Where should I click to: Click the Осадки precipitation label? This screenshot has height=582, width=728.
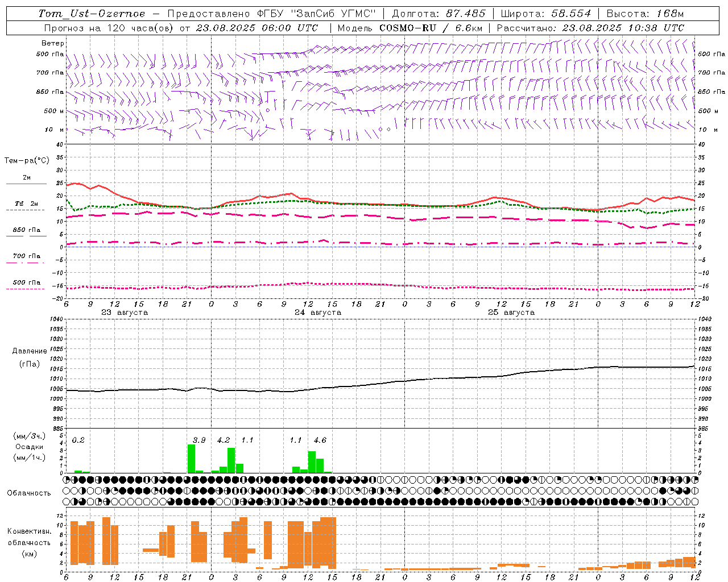[x=30, y=447]
